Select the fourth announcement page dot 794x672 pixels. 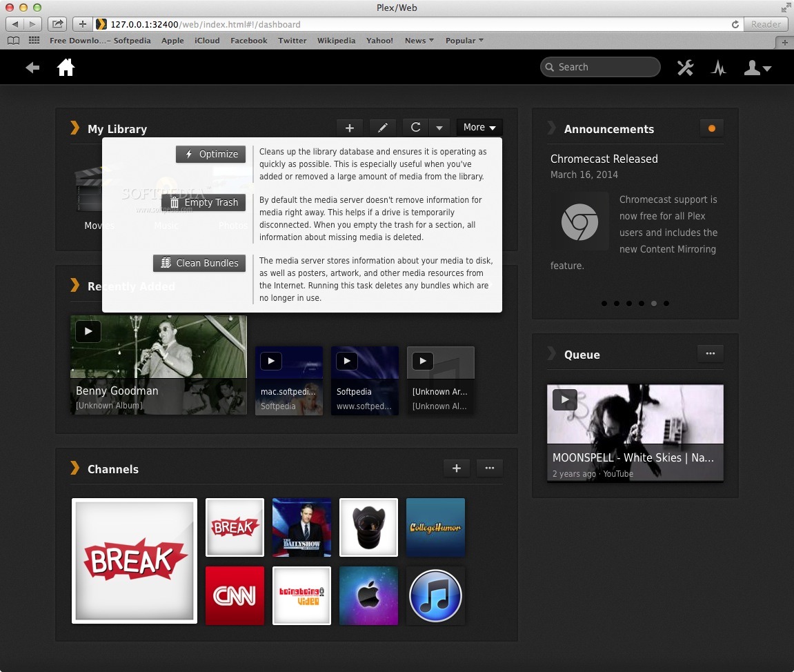coord(642,304)
